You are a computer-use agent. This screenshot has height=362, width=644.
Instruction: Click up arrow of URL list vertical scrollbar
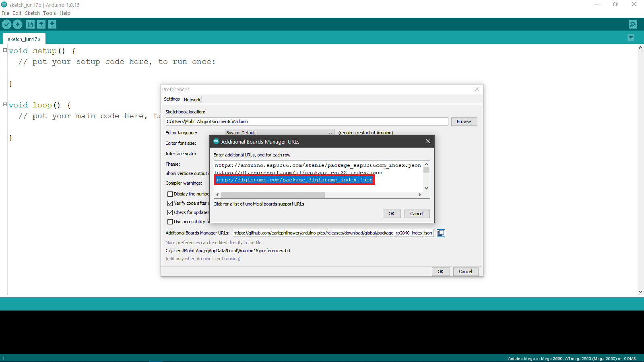tap(427, 164)
